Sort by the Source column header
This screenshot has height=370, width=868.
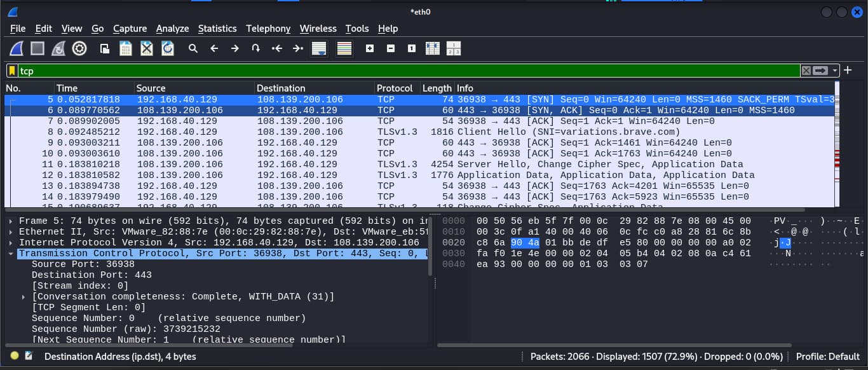194,88
